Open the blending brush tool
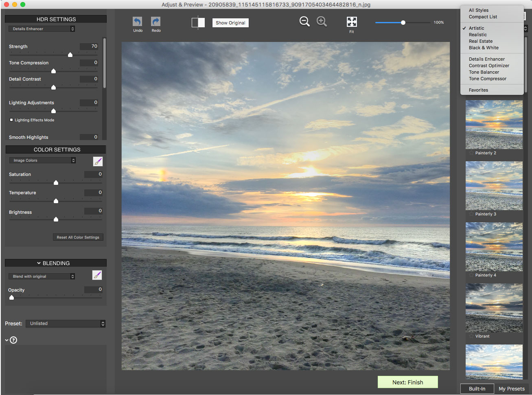 click(x=97, y=275)
